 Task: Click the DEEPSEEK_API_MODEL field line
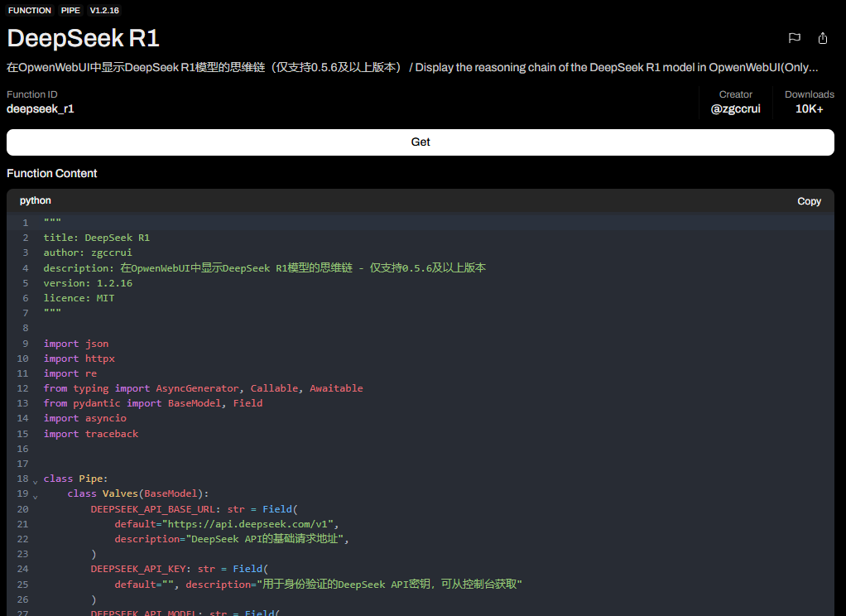pyautogui.click(x=185, y=612)
